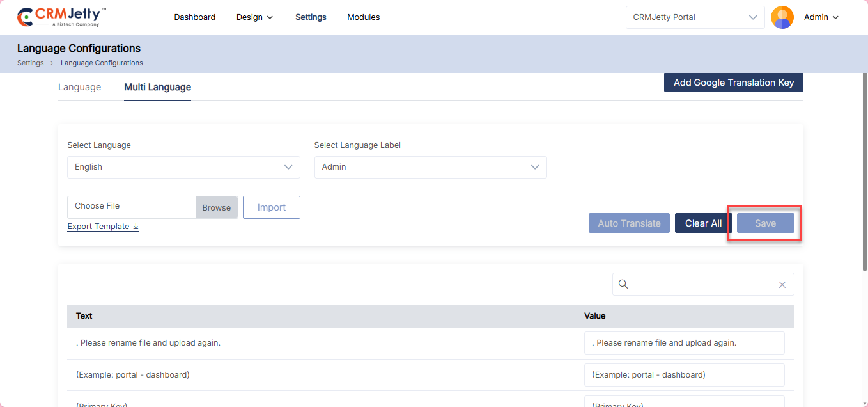Expand the Admin account menu
Viewport: 868px width, 407px height.
[821, 17]
